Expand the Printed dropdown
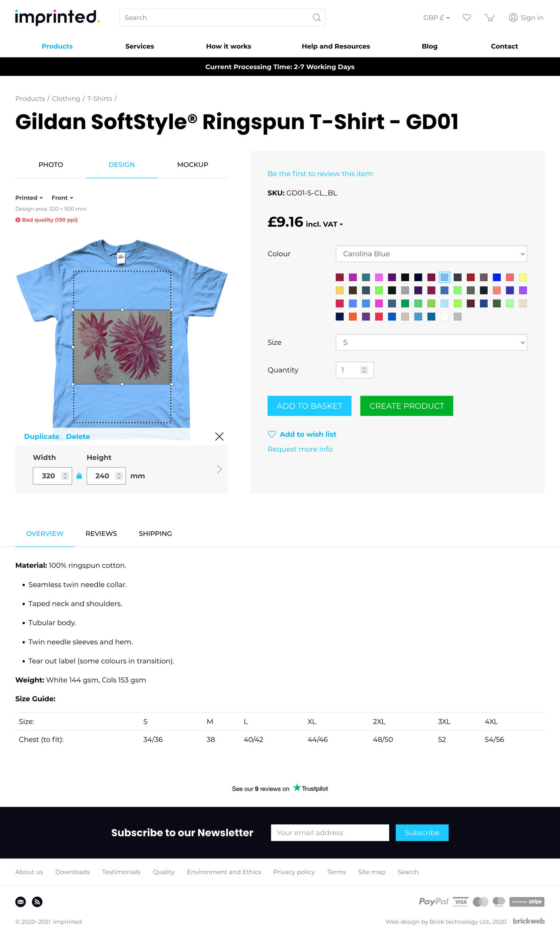Screen dimensions: 560x936 [x=29, y=198]
